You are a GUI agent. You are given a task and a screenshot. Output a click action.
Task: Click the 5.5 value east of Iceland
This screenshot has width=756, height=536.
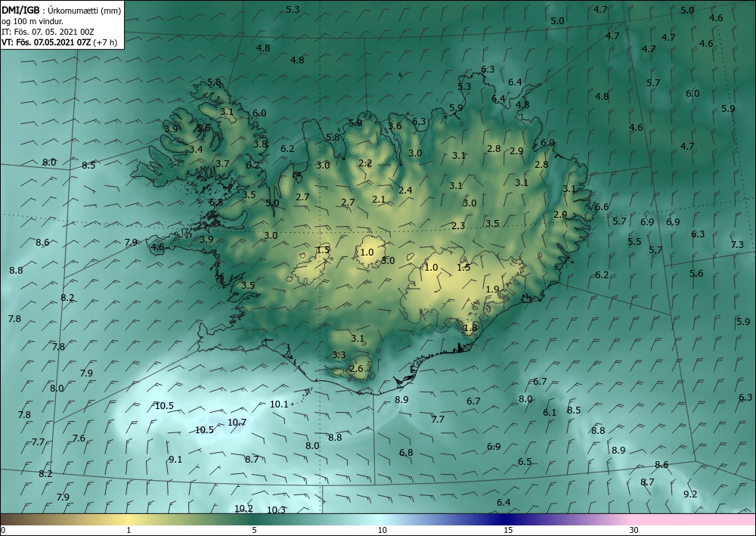(634, 241)
